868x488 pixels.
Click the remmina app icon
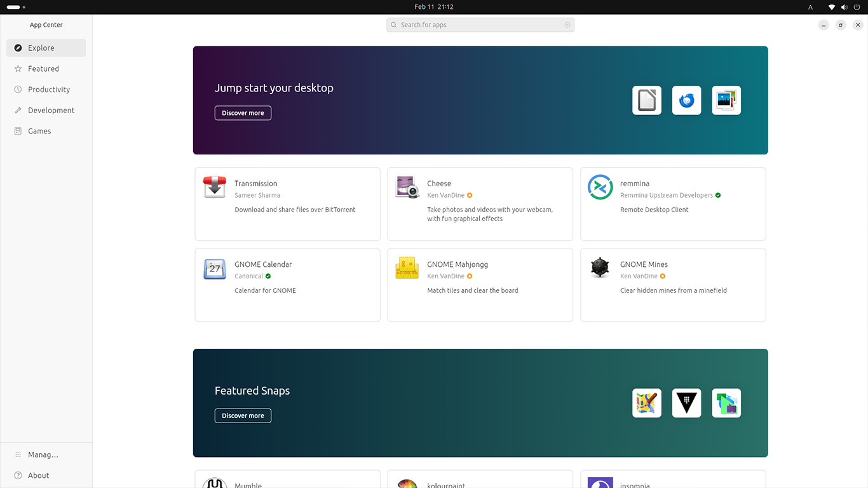pos(600,187)
